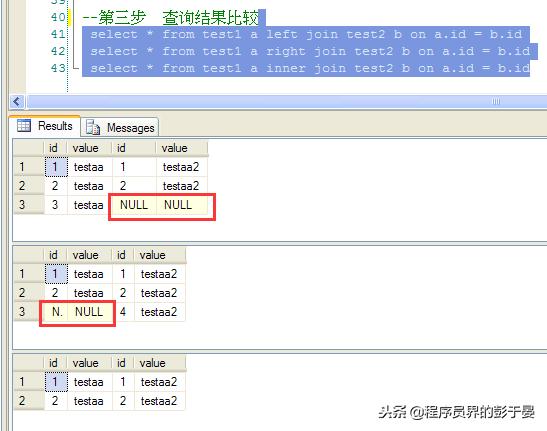Click the 'N.' cell in second grid
This screenshot has width=547, height=431.
(x=56, y=312)
